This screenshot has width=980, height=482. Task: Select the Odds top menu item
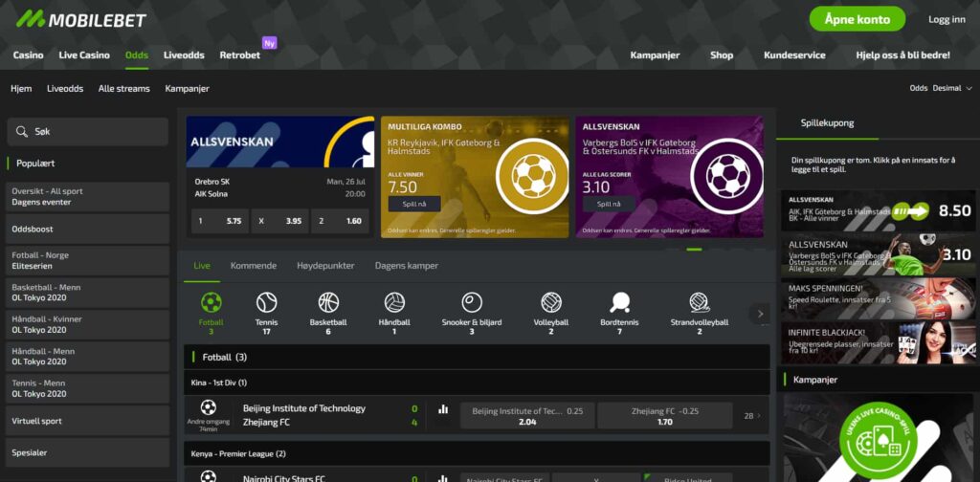point(136,55)
